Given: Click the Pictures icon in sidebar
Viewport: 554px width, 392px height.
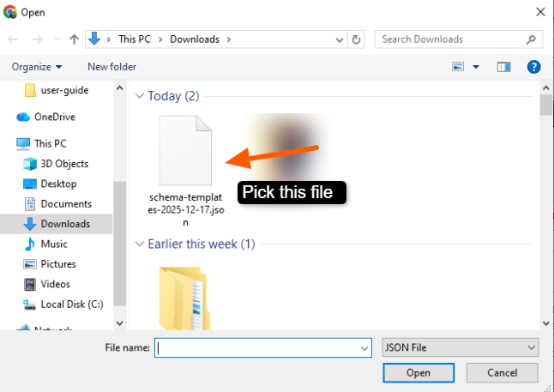Looking at the screenshot, I should (30, 264).
